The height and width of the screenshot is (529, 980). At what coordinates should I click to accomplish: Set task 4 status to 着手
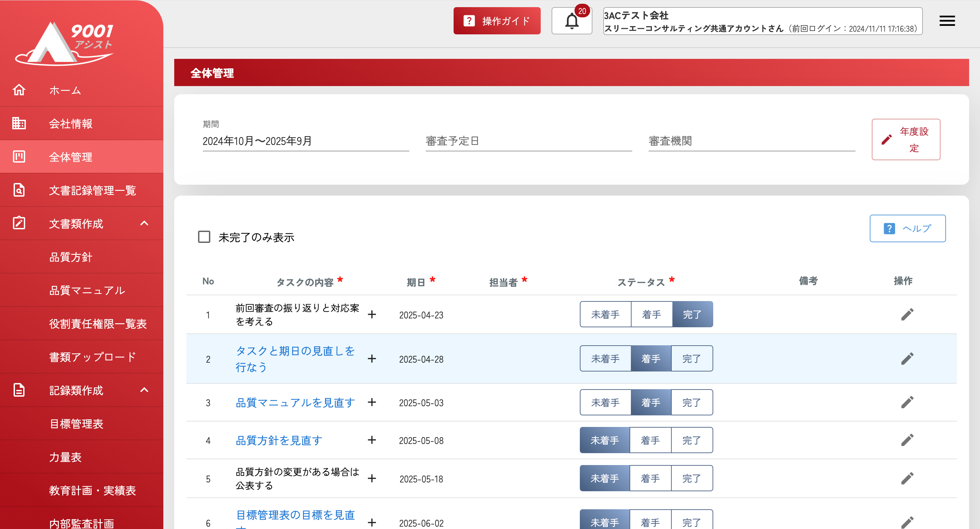[650, 440]
